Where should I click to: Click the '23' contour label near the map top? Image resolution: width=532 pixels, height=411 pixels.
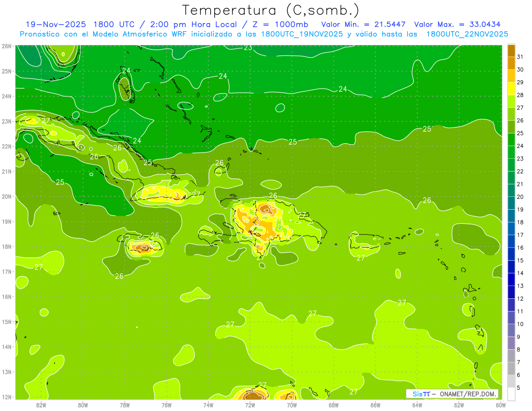248,48
